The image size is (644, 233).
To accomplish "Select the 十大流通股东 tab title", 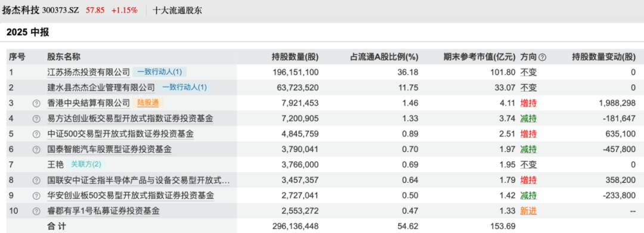I will tap(177, 10).
